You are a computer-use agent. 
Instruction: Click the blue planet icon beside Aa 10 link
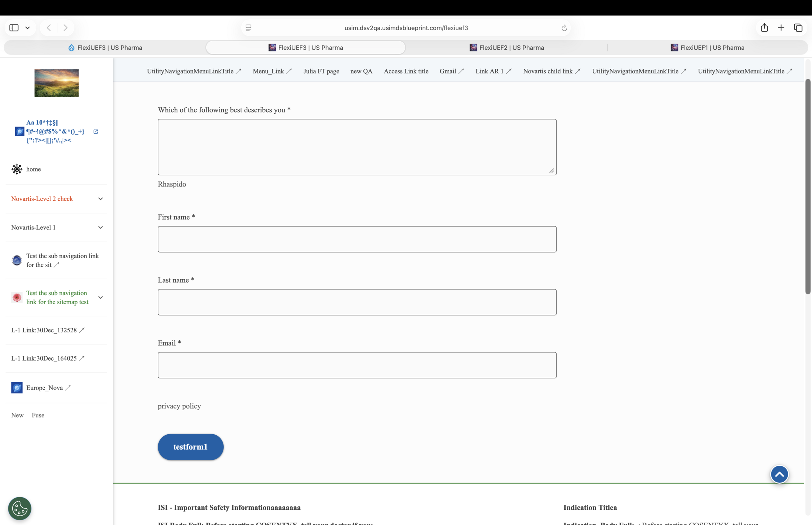coord(19,131)
